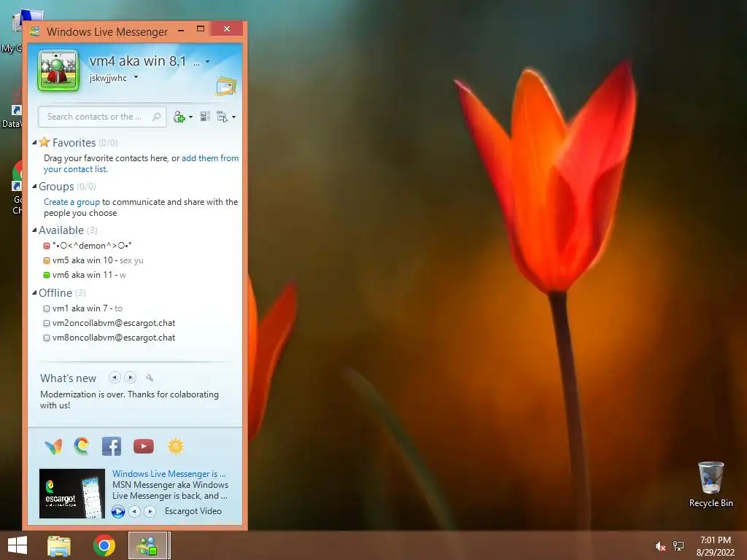This screenshot has height=560, width=747.
Task: Click the profile display picture
Action: (x=58, y=71)
